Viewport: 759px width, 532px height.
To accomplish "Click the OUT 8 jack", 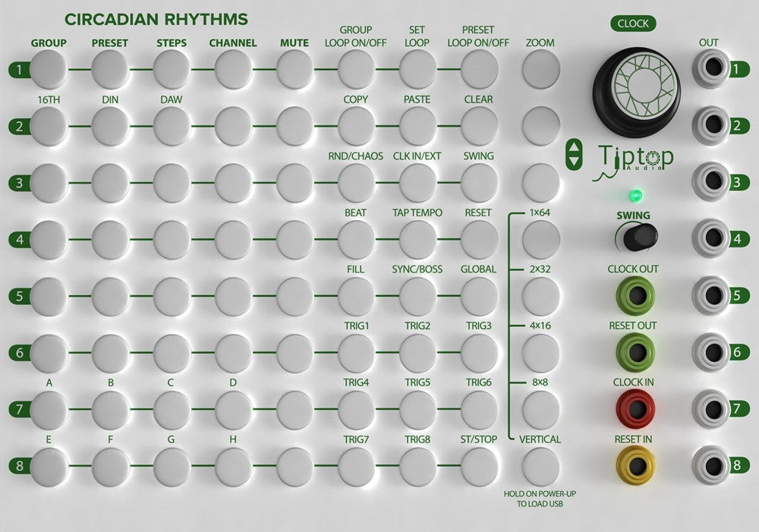I will tap(710, 465).
